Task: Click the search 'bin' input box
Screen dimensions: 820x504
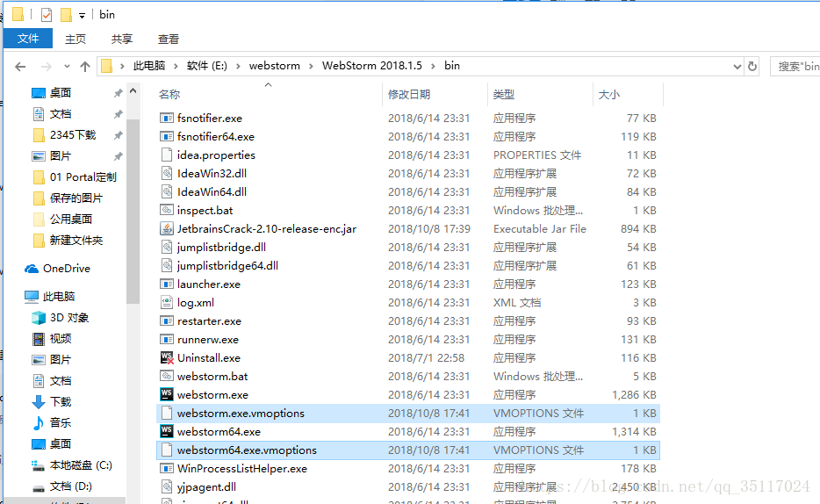Action: [795, 67]
